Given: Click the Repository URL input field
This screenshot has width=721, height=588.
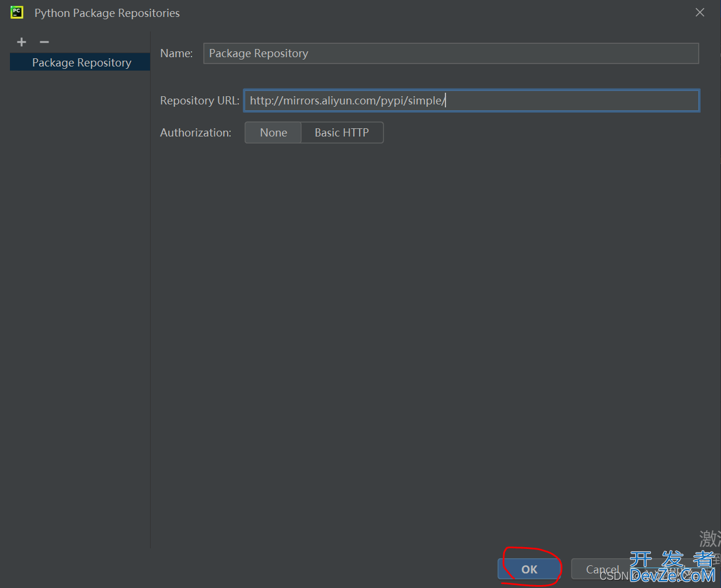Looking at the screenshot, I should pyautogui.click(x=471, y=100).
